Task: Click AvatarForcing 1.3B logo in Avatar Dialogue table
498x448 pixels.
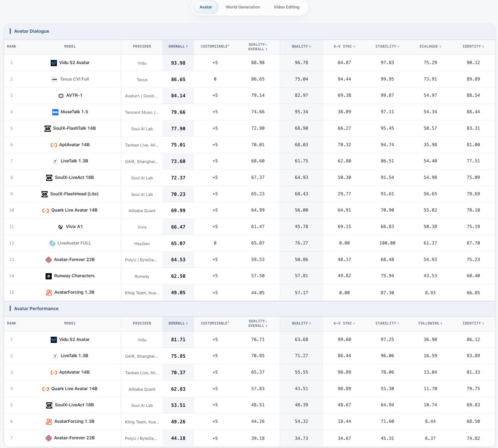Action: pyautogui.click(x=49, y=292)
